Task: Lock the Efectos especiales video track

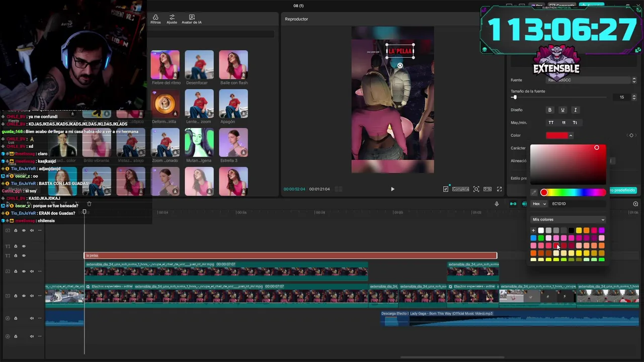Action: (16, 296)
